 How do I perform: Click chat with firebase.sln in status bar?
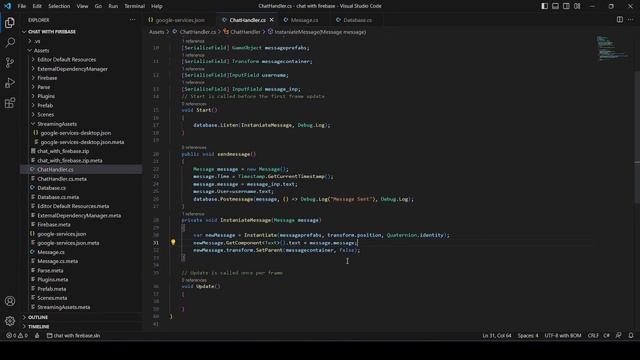73,336
